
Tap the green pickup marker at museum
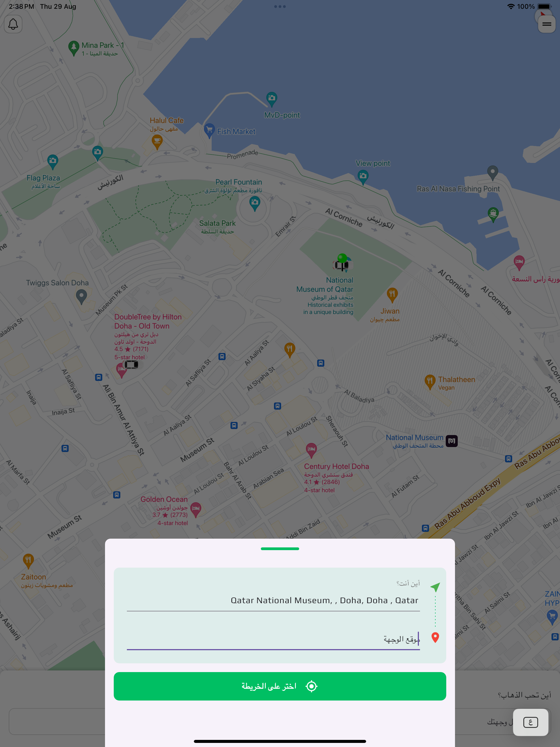click(x=342, y=262)
